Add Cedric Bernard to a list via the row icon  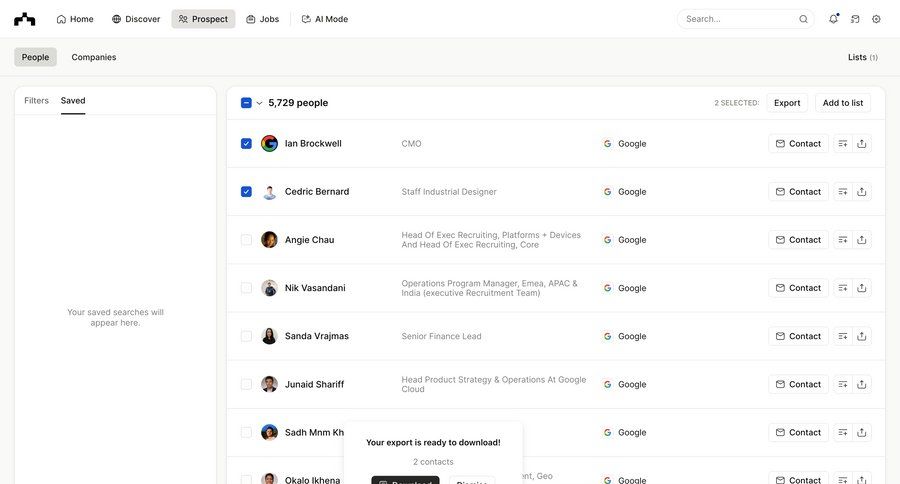pyautogui.click(x=843, y=192)
